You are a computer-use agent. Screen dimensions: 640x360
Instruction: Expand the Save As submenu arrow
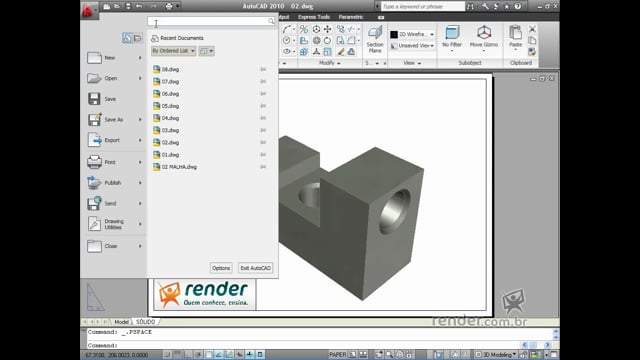pyautogui.click(x=140, y=120)
